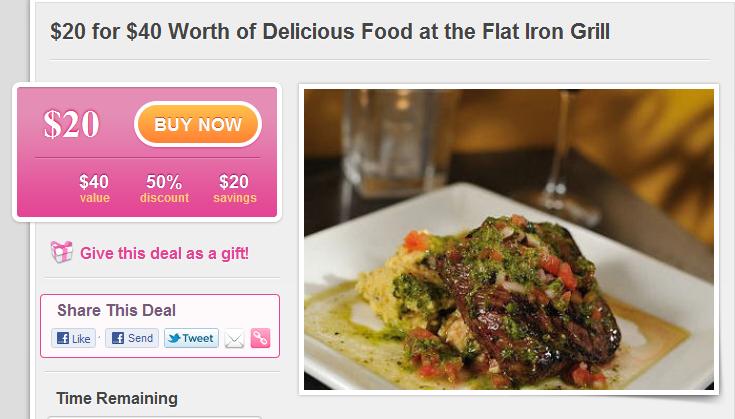Viewport: 735px width, 419px height.
Task: Click the Facebook logo on the Like button
Action: (63, 338)
